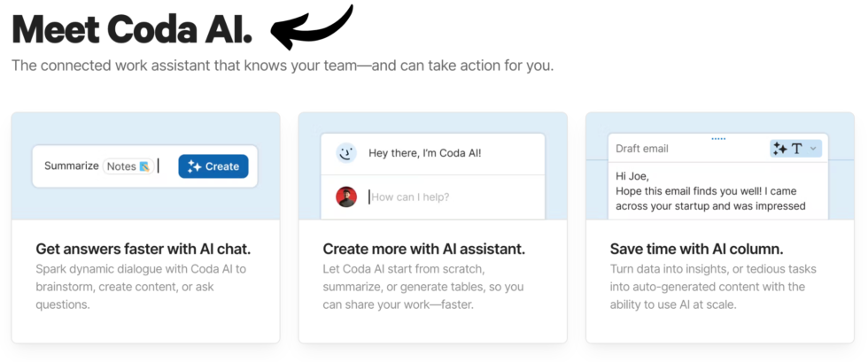Image resolution: width=868 pixels, height=362 pixels.
Task: Click the sparkle icon in Create button
Action: [194, 166]
